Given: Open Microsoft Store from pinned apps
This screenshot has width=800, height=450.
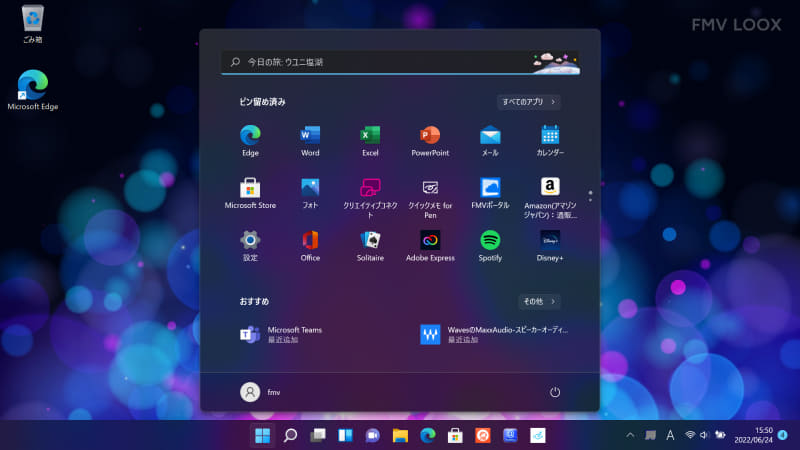Looking at the screenshot, I should tap(250, 193).
